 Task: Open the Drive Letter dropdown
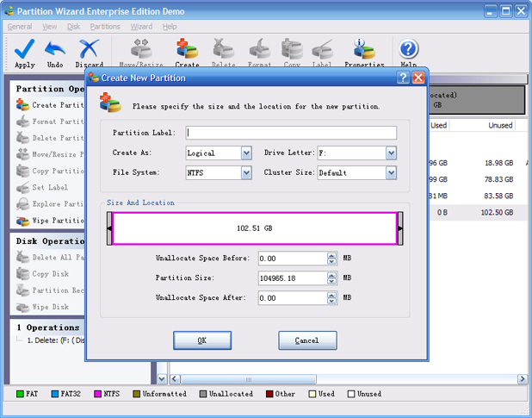391,153
